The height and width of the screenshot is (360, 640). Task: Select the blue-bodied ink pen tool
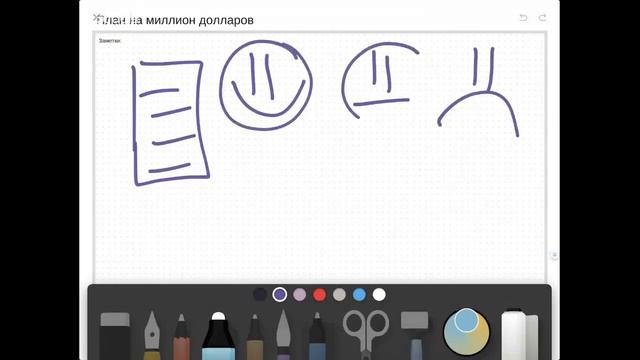click(317, 336)
